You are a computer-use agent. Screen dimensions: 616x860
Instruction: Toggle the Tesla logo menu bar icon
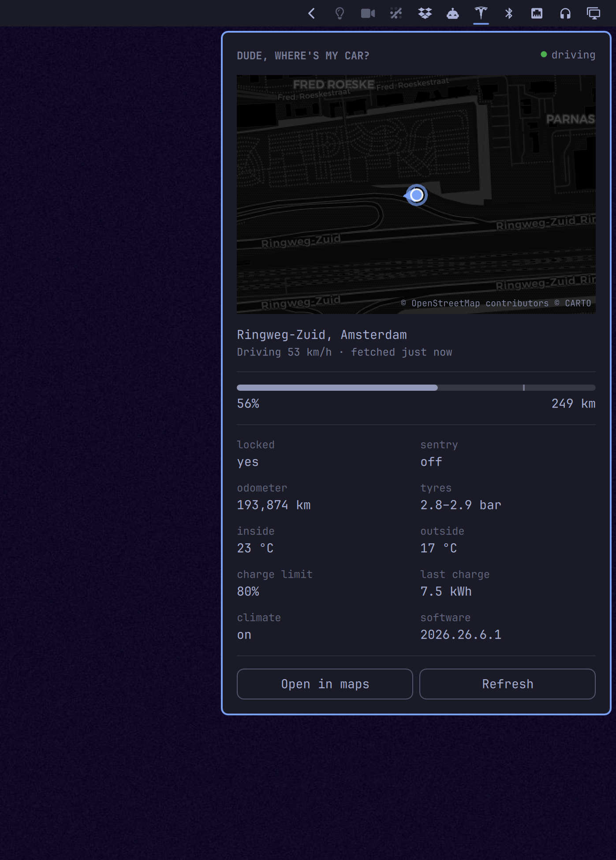click(481, 13)
